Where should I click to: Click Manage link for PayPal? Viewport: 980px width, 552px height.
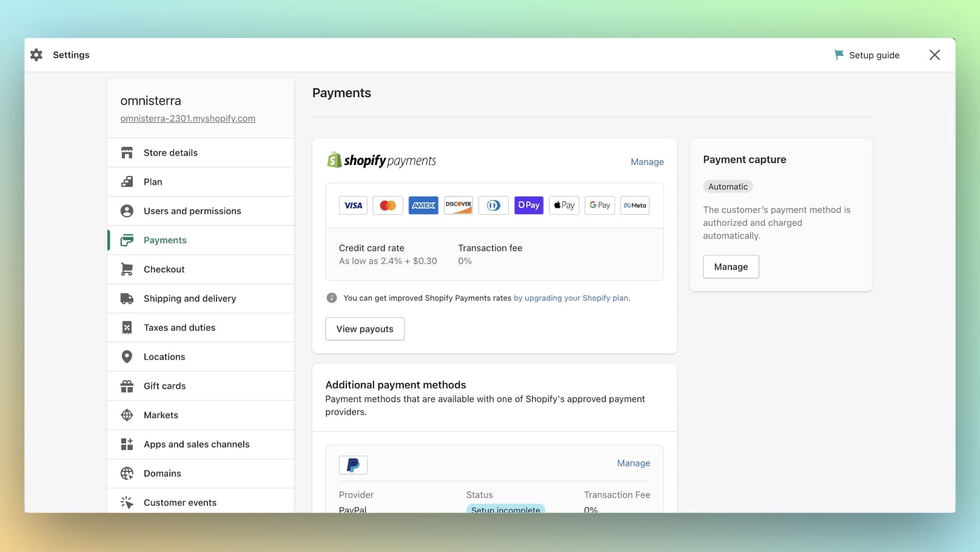[x=634, y=463]
